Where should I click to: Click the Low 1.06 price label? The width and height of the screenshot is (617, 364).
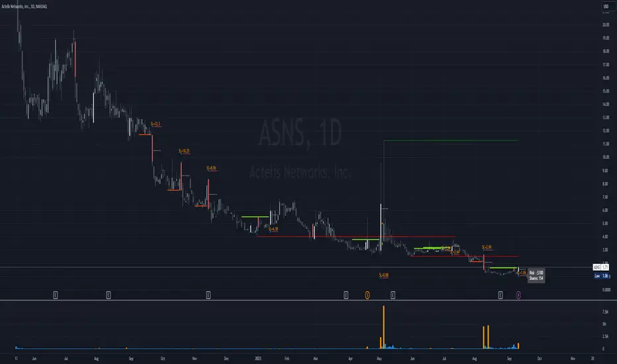(x=601, y=276)
